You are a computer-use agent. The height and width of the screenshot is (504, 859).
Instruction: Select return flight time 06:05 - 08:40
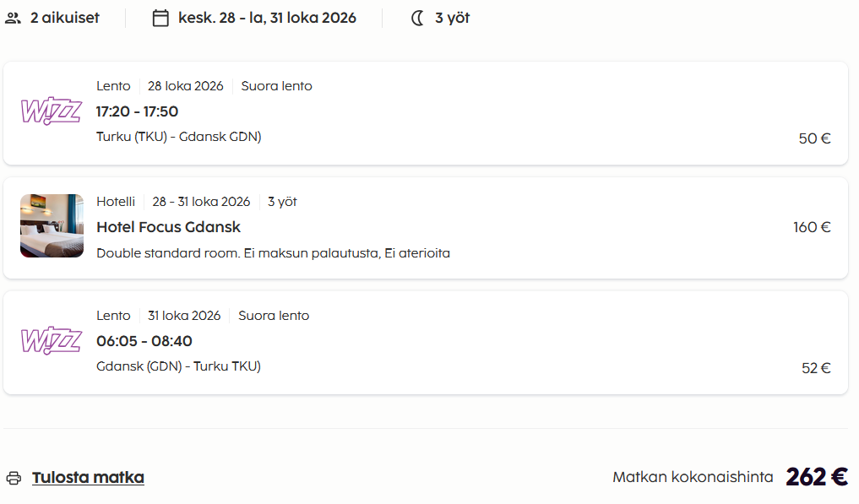pos(144,341)
